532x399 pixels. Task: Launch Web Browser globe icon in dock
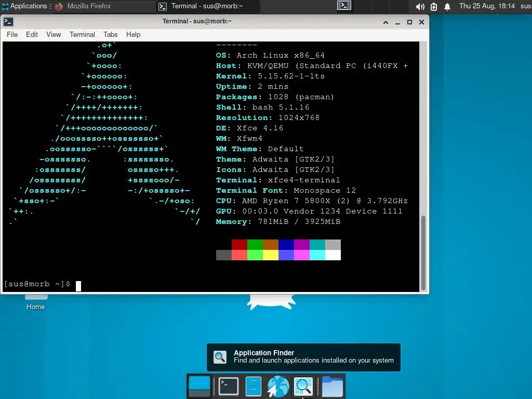[278, 386]
